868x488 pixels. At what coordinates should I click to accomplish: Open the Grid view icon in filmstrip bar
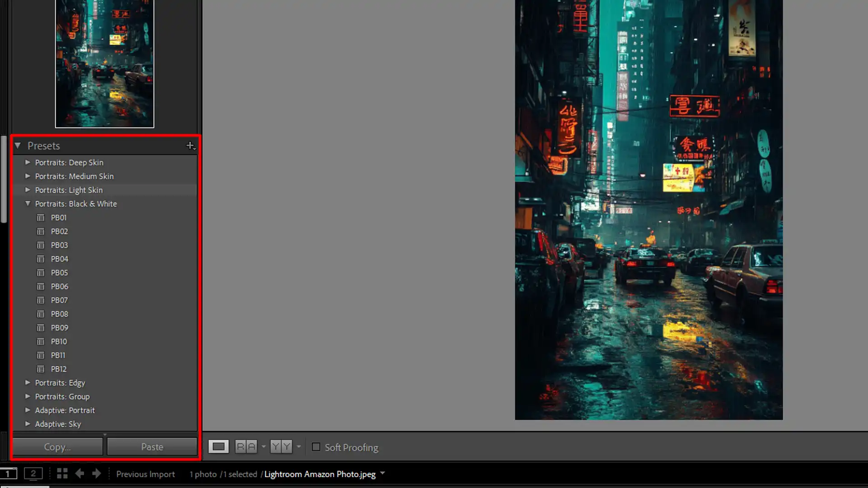point(62,474)
